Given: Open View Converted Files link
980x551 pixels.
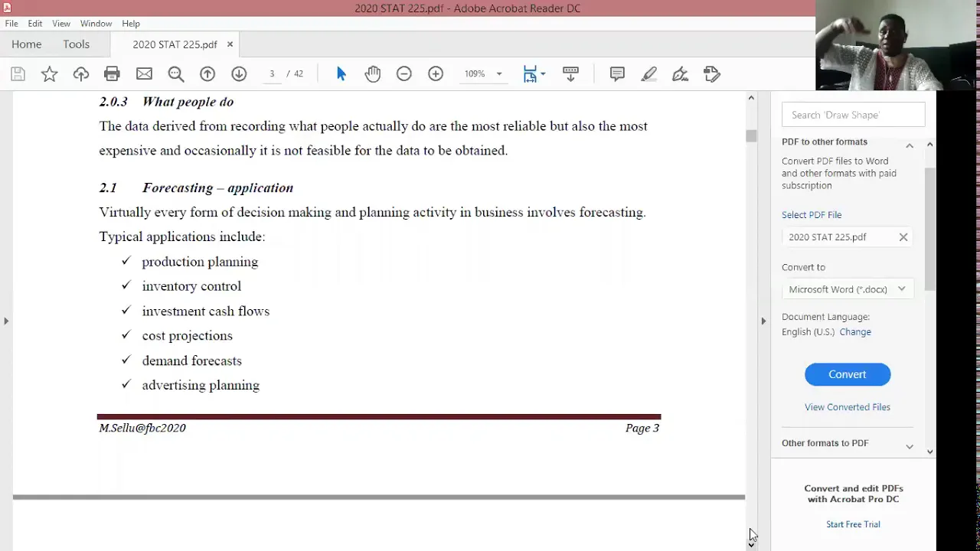Looking at the screenshot, I should [848, 407].
